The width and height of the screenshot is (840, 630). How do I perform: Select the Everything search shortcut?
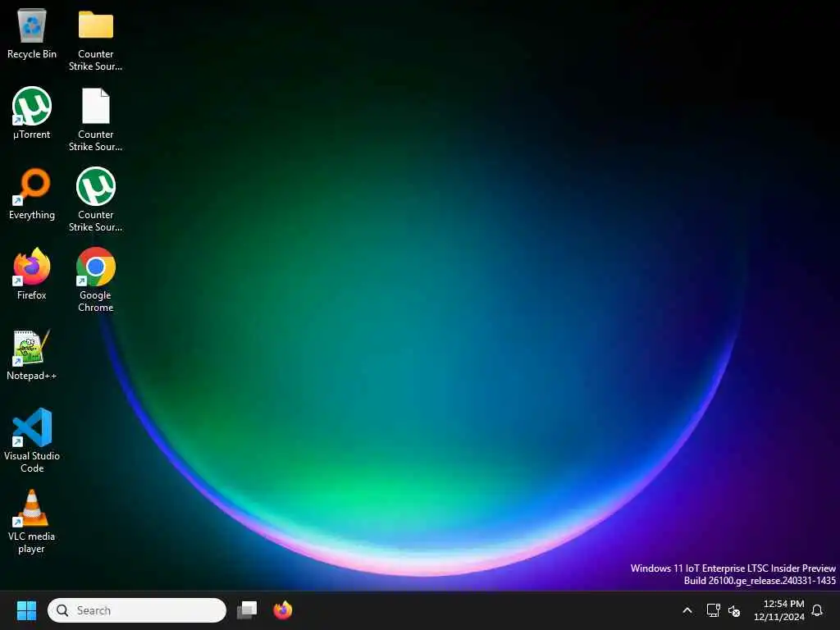click(x=32, y=194)
